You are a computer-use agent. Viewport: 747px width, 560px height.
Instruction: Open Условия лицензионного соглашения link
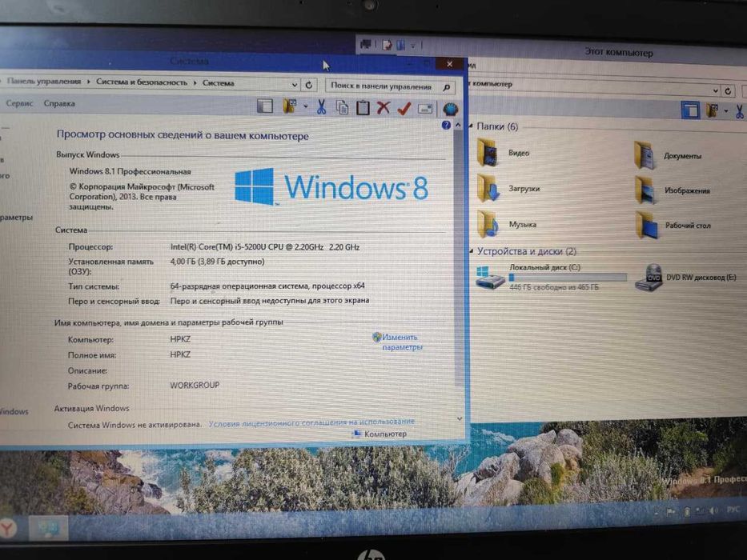(x=311, y=422)
